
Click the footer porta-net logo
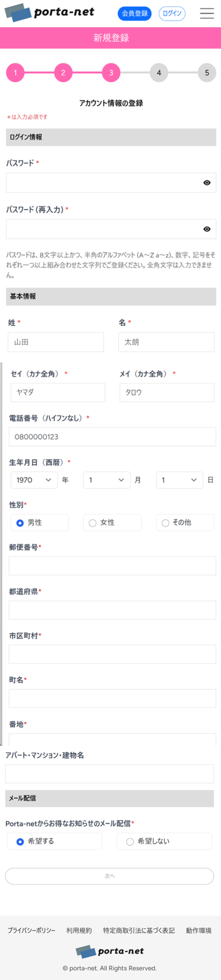110,952
